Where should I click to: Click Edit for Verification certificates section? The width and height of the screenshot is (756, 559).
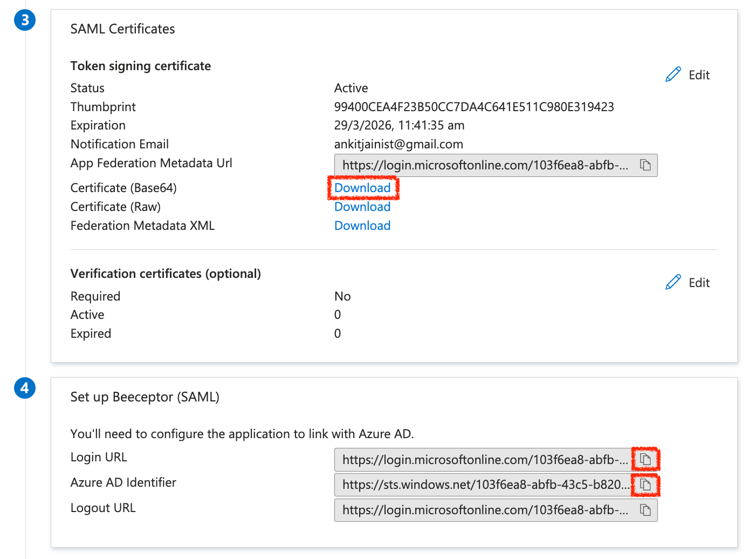[699, 282]
